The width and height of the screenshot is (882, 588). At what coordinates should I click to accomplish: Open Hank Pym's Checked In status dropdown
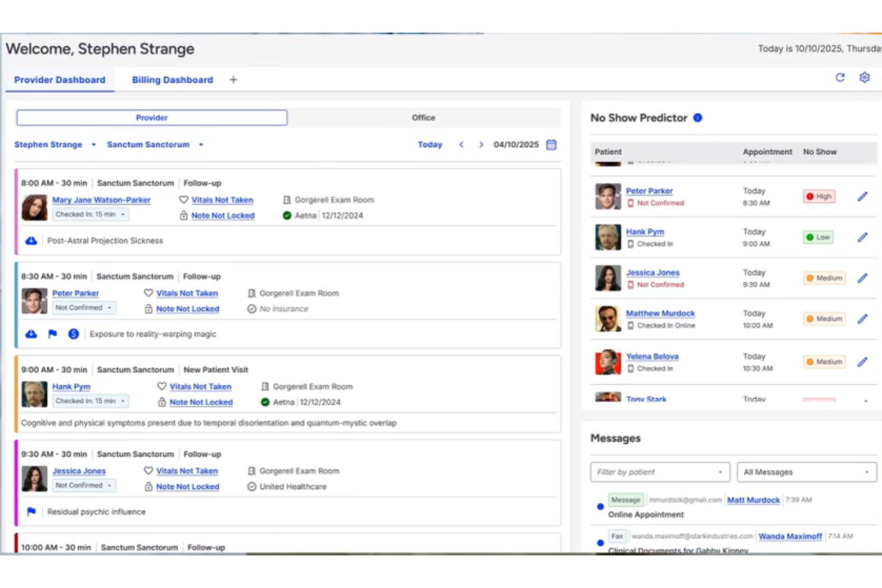coord(91,401)
